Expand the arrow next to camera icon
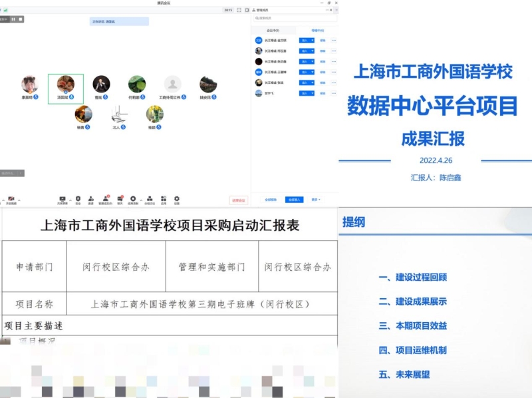Viewport: 532px width, 398px height. pos(19,198)
